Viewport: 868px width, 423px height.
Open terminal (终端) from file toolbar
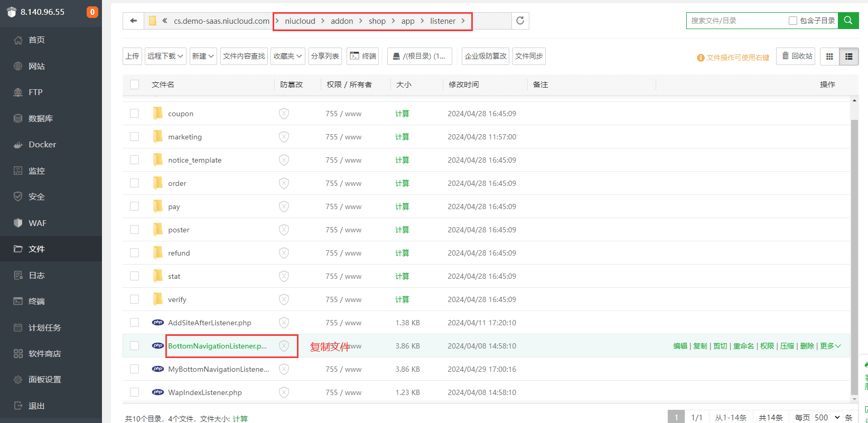[x=363, y=56]
